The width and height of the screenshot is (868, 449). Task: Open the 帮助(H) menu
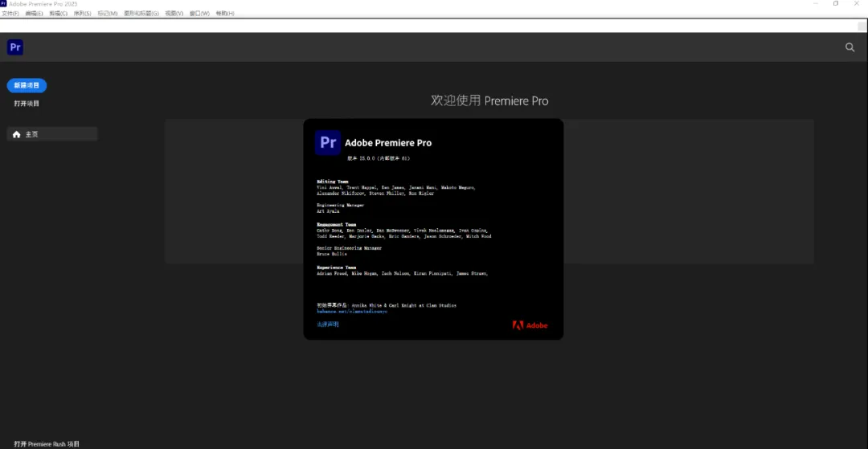click(225, 14)
